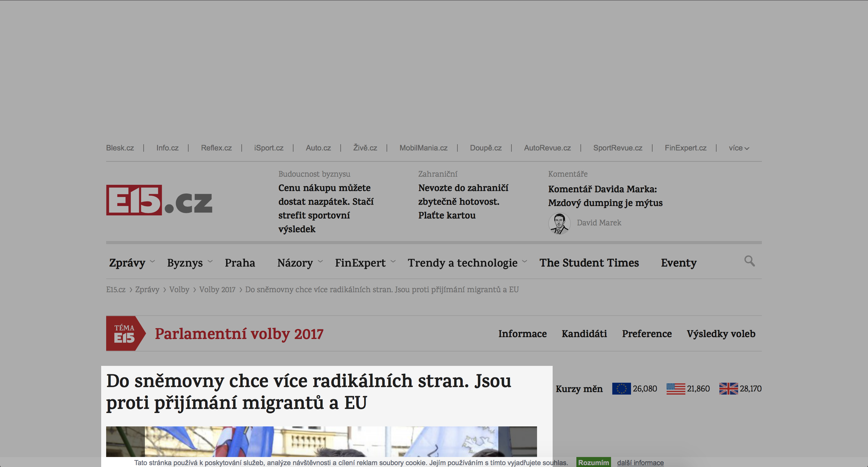Visit the Auto.cz link
868x467 pixels.
pyautogui.click(x=318, y=148)
